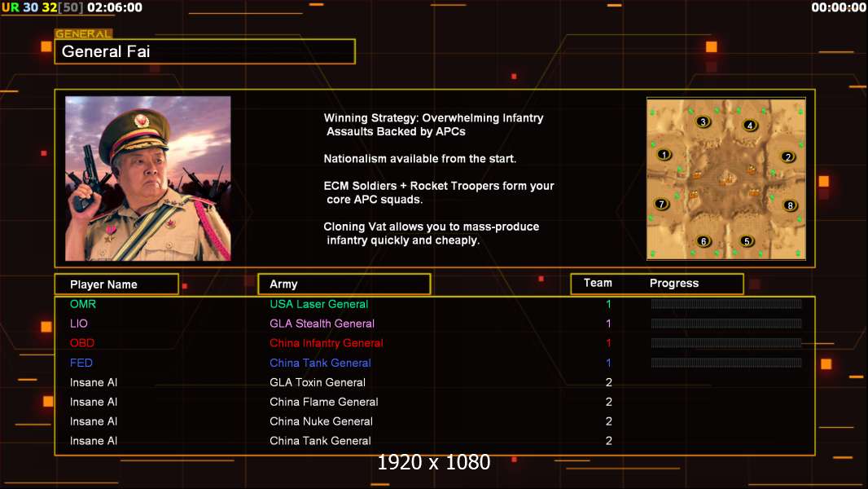Click start position 5 on the minimap
The height and width of the screenshot is (489, 868).
[x=747, y=241]
